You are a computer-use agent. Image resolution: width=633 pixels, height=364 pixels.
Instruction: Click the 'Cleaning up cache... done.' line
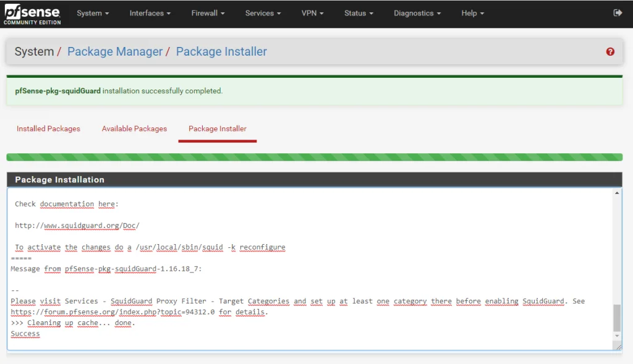73,323
